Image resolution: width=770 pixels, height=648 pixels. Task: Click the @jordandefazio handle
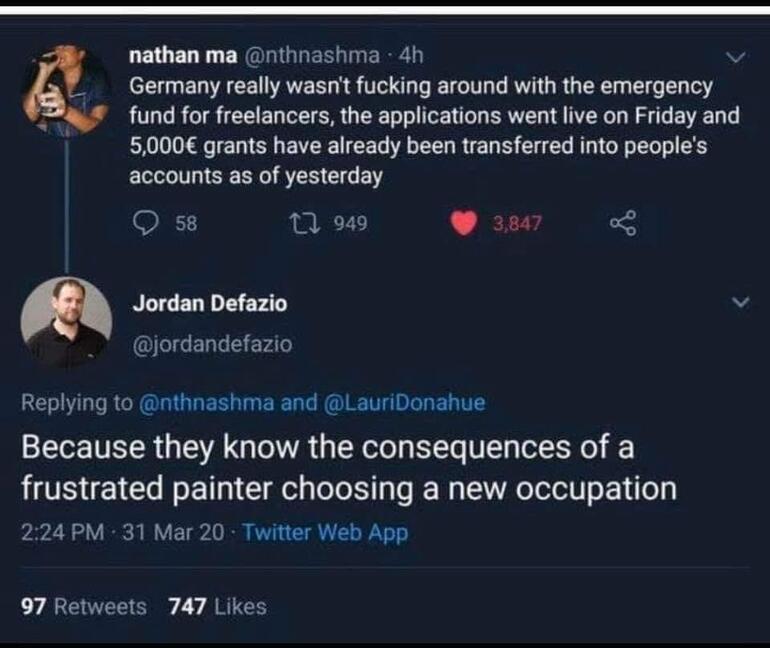coord(212,344)
